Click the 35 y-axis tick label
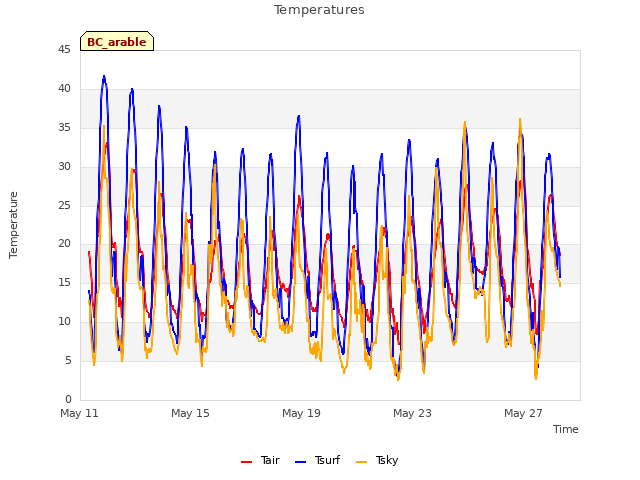640x480 pixels. click(64, 128)
